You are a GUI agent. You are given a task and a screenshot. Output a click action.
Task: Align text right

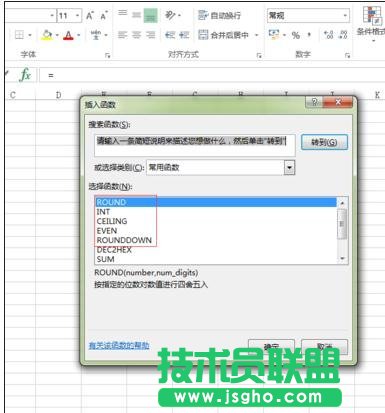coord(151,35)
